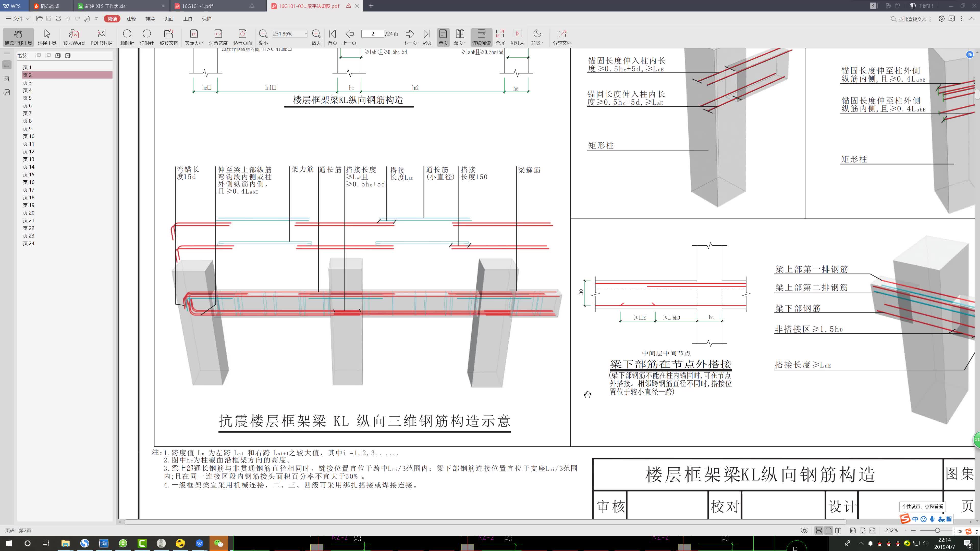980x551 pixels.
Task: Switch to the 注释 ribbon tab
Action: click(130, 18)
